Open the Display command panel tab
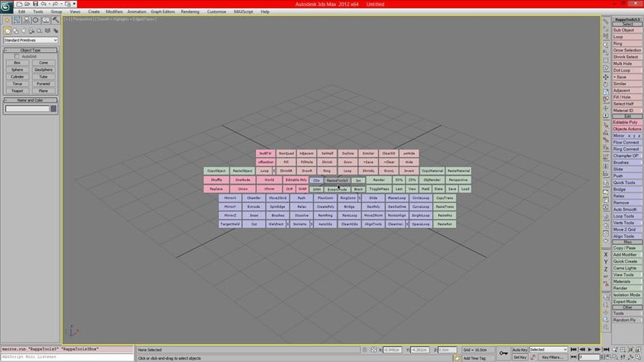Screen dimensions: 644x362 46,19
